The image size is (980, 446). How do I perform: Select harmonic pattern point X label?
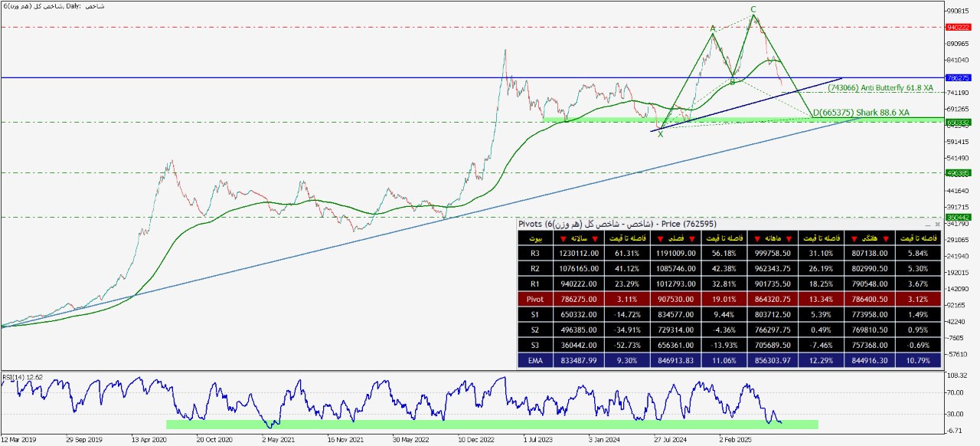click(x=661, y=134)
